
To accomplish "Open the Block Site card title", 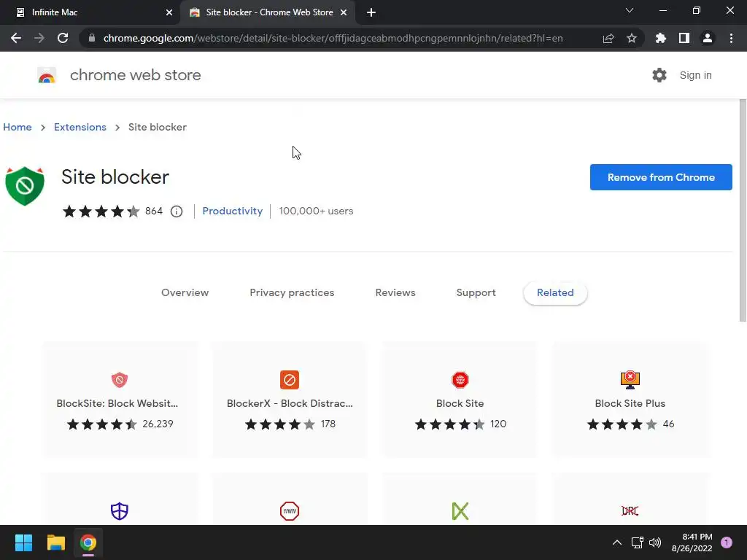I will click(x=460, y=403).
